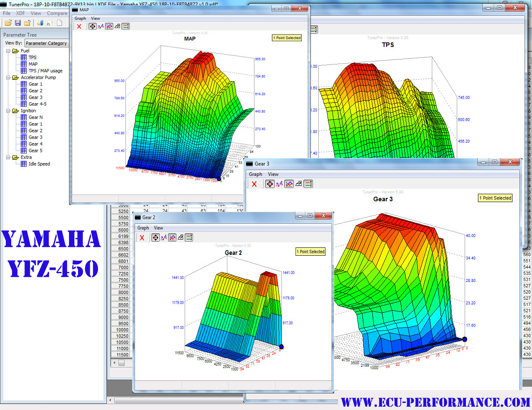Image resolution: width=532 pixels, height=410 pixels.
Task: Click the table's horizontal scrollbar left arrow
Action: pyautogui.click(x=114, y=363)
